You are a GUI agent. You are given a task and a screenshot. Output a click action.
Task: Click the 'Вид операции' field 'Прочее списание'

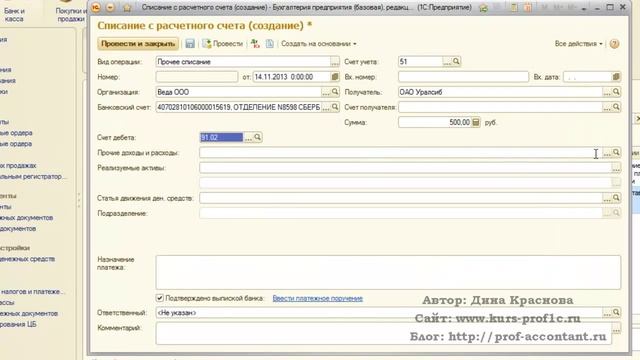coord(243,62)
